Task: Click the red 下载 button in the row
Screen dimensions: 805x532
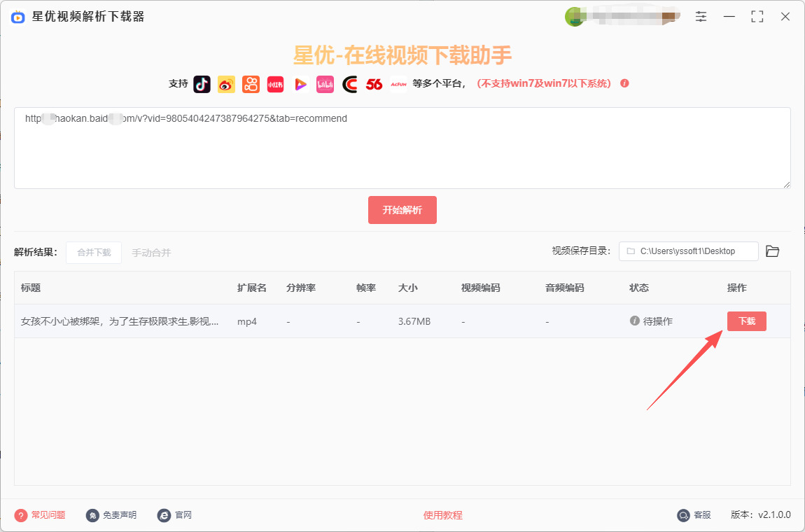Action: click(746, 321)
